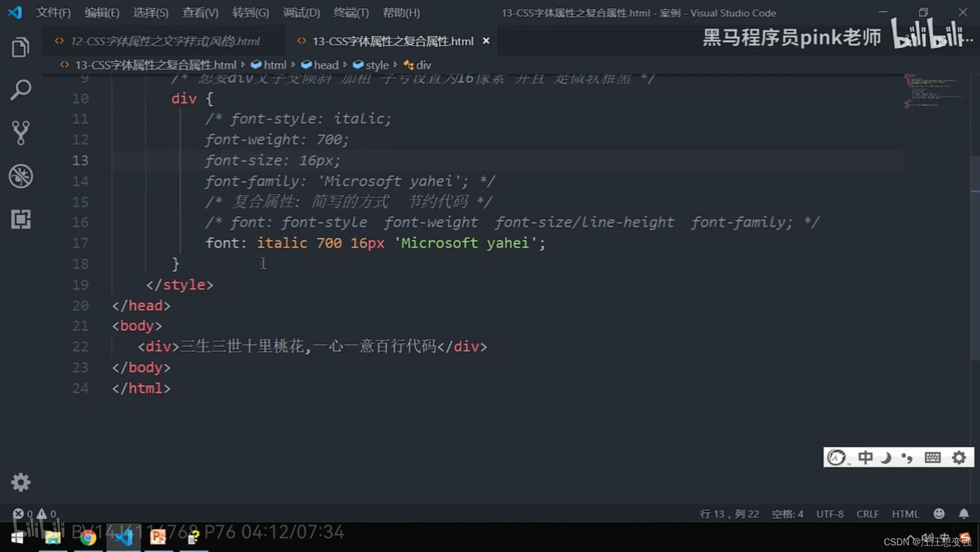Click the font shorthand value italic
This screenshot has height=552, width=980.
point(282,243)
